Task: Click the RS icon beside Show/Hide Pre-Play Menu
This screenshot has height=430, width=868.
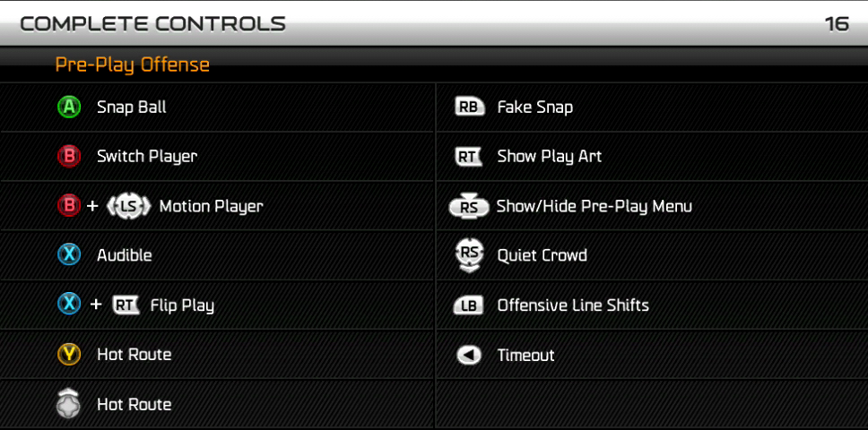Action: [x=470, y=206]
